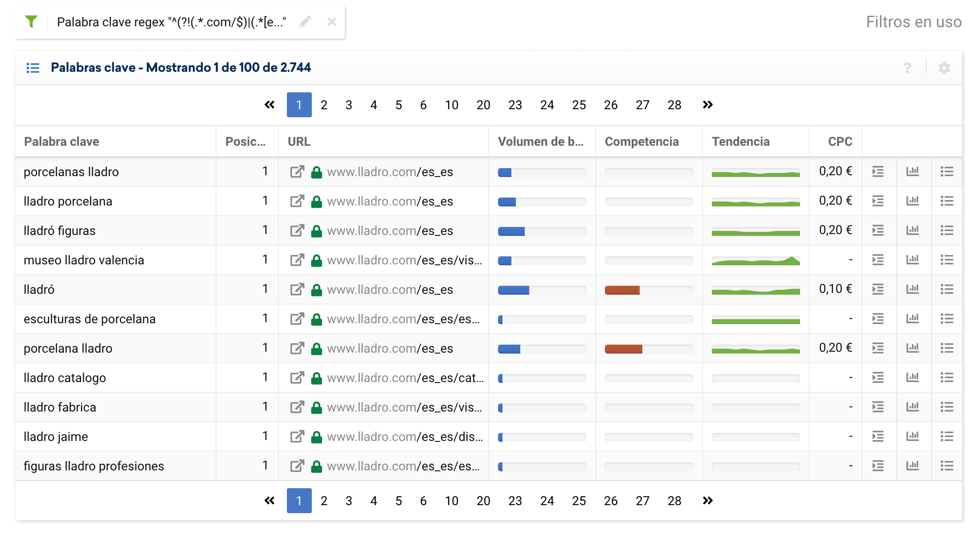This screenshot has height=535, width=980.
Task: Click the Palabra clave regex filter text
Action: [171, 22]
